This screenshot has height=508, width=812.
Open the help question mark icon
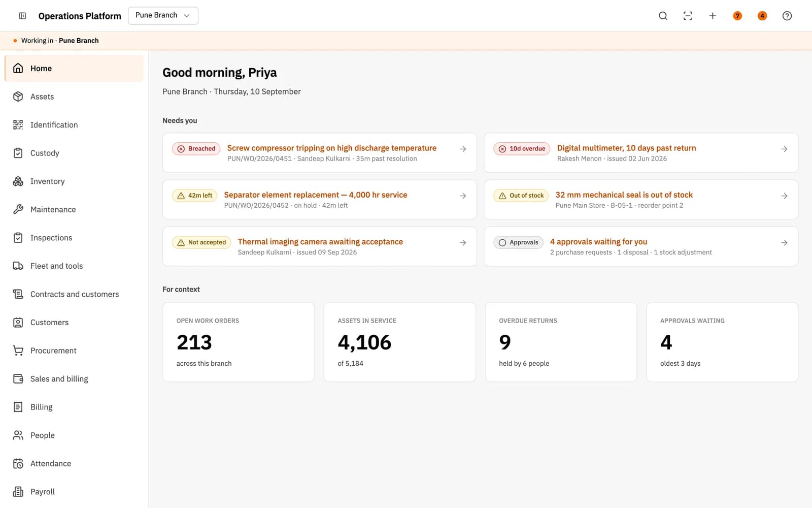[787, 16]
